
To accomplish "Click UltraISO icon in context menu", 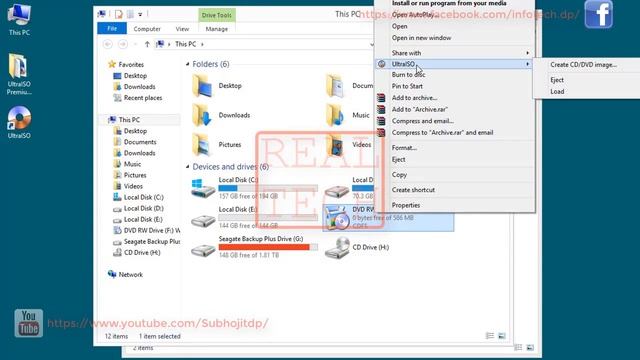I will coord(382,64).
